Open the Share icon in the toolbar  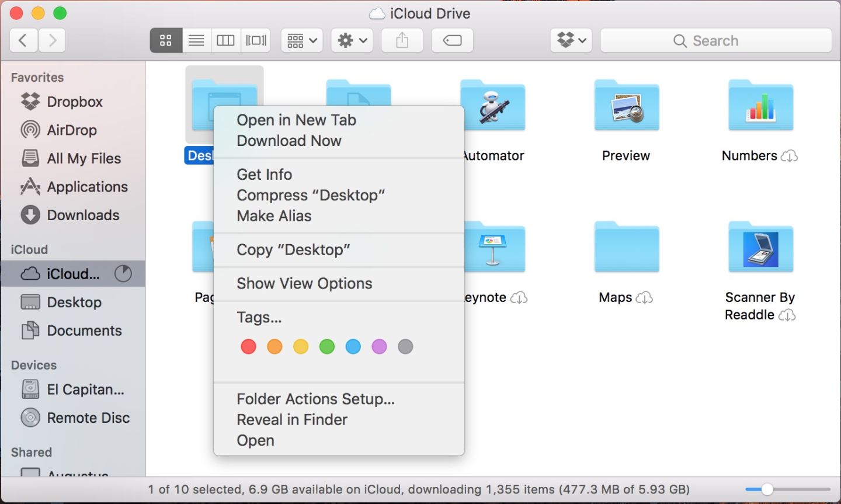click(x=402, y=40)
